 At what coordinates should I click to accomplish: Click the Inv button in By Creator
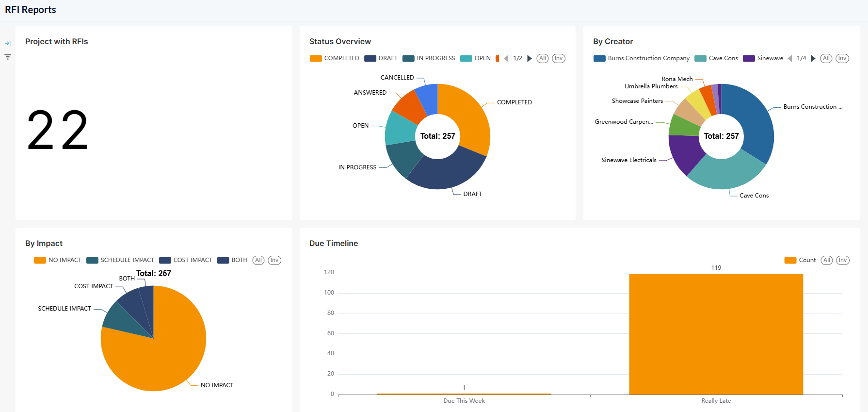(x=842, y=58)
